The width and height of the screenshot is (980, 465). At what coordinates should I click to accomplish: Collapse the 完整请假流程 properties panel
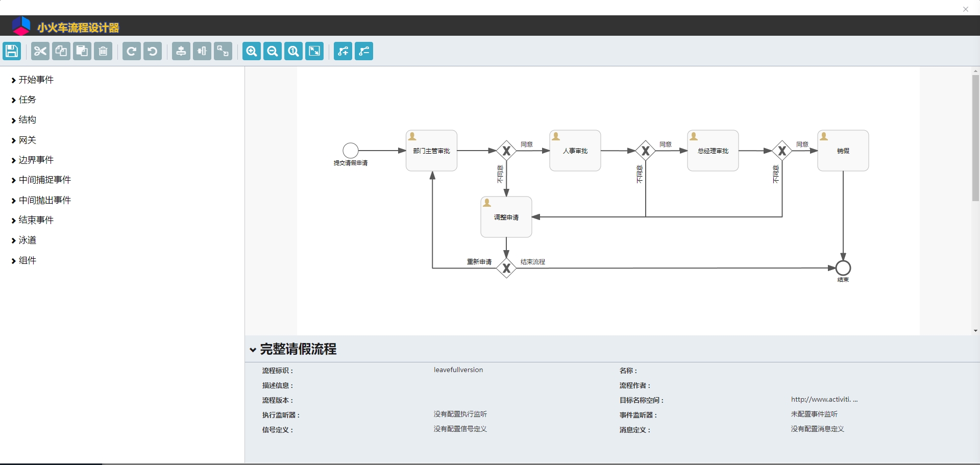click(253, 350)
